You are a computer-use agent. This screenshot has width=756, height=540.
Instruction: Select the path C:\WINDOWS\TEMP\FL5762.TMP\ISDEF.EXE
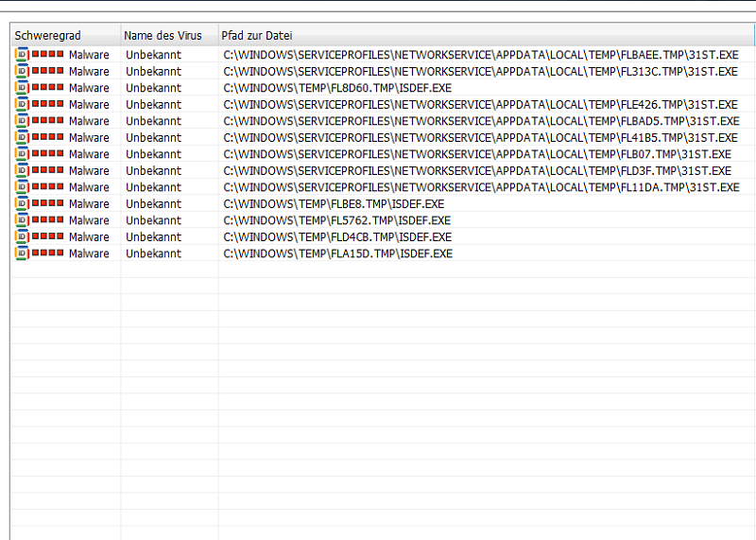[x=337, y=220]
